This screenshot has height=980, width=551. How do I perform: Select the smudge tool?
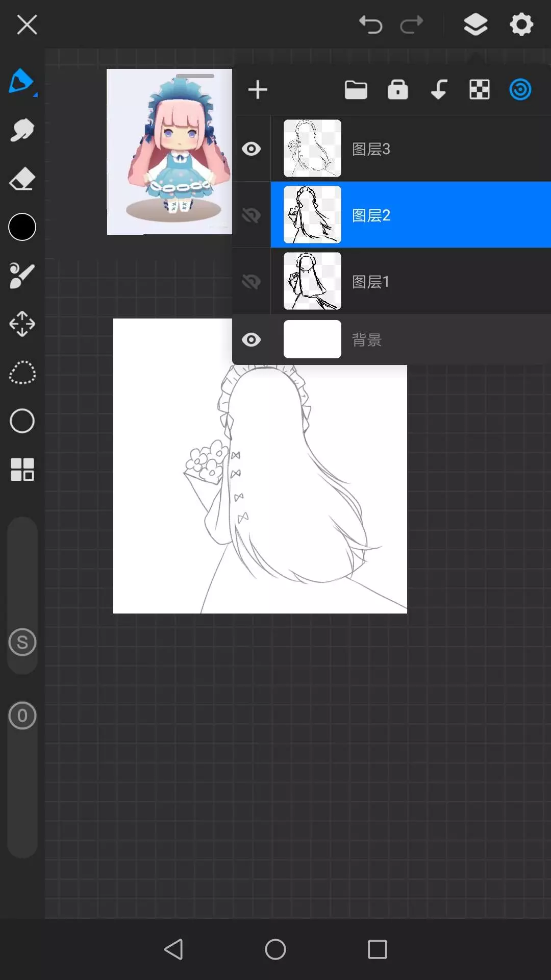point(22,130)
